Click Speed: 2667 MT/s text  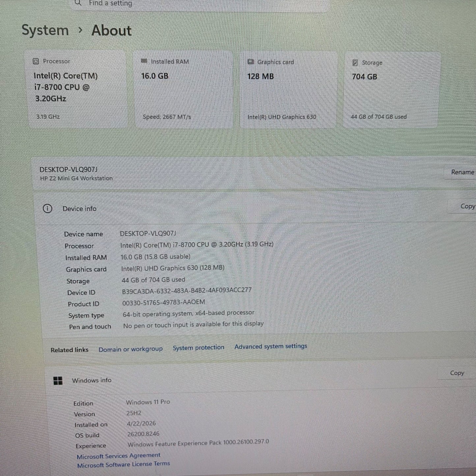coord(167,117)
